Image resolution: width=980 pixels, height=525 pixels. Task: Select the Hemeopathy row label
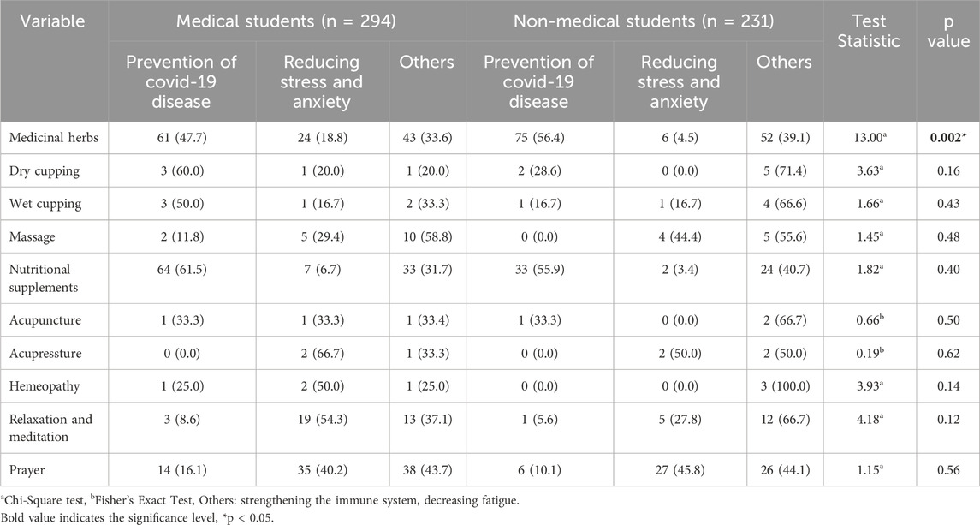(45, 386)
